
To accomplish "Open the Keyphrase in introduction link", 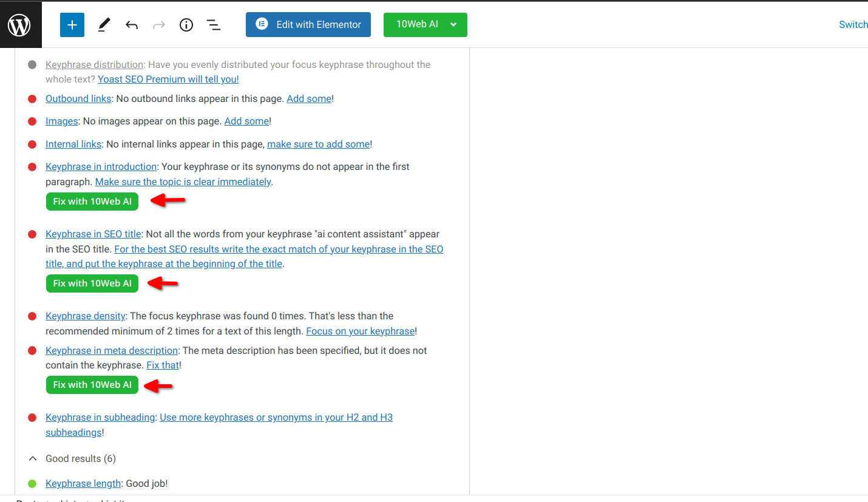I will 101,166.
